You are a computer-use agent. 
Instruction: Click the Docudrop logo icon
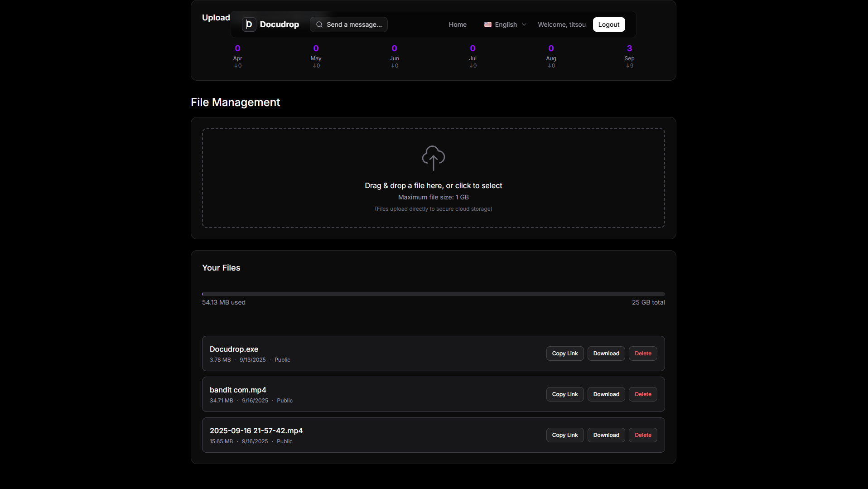click(x=249, y=24)
